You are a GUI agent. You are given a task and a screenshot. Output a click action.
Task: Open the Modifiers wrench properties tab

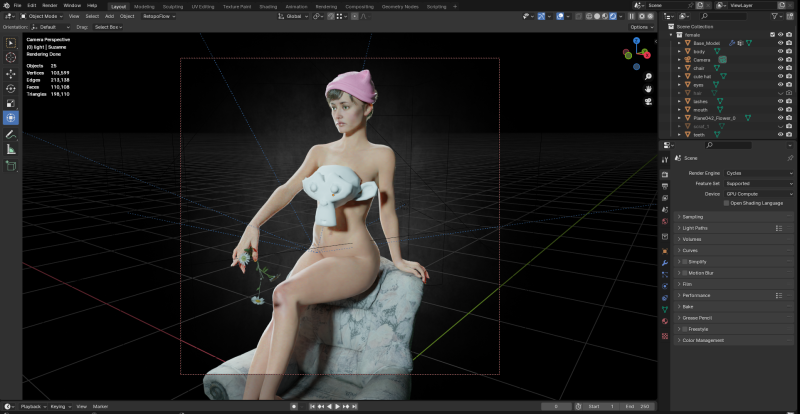point(665,262)
